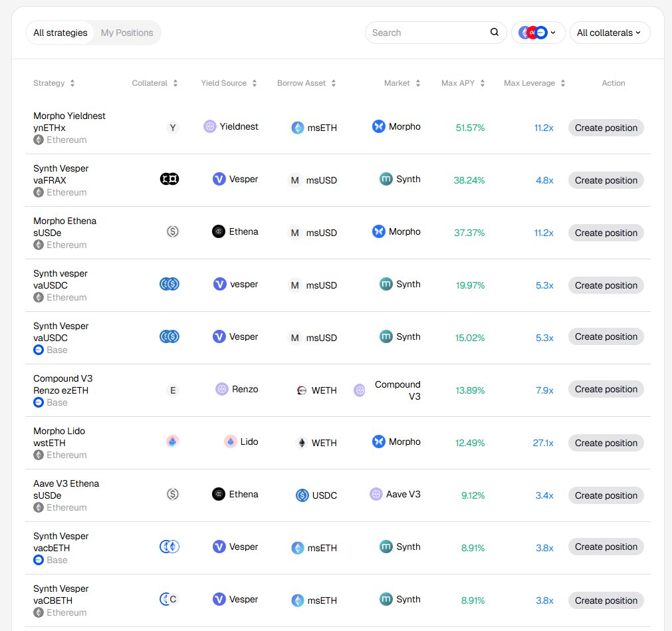The height and width of the screenshot is (631, 672).
Task: Sort by Max APY column
Action: click(463, 83)
